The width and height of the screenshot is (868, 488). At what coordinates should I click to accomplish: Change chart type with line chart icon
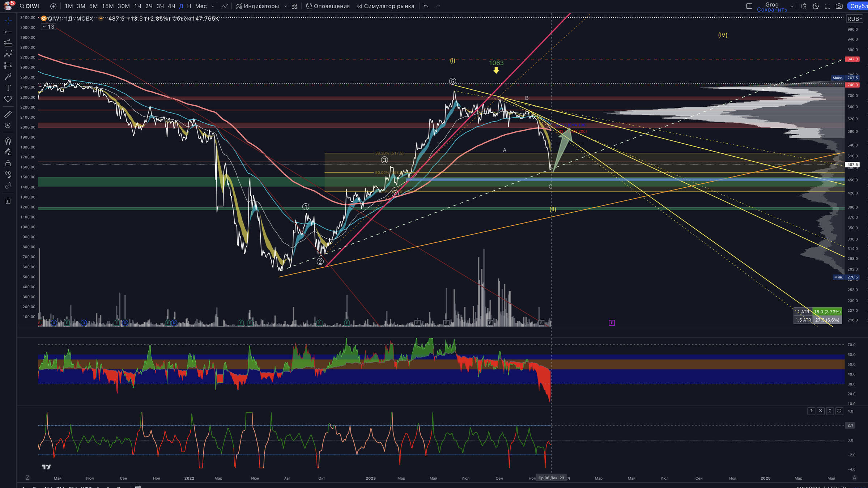click(x=225, y=6)
